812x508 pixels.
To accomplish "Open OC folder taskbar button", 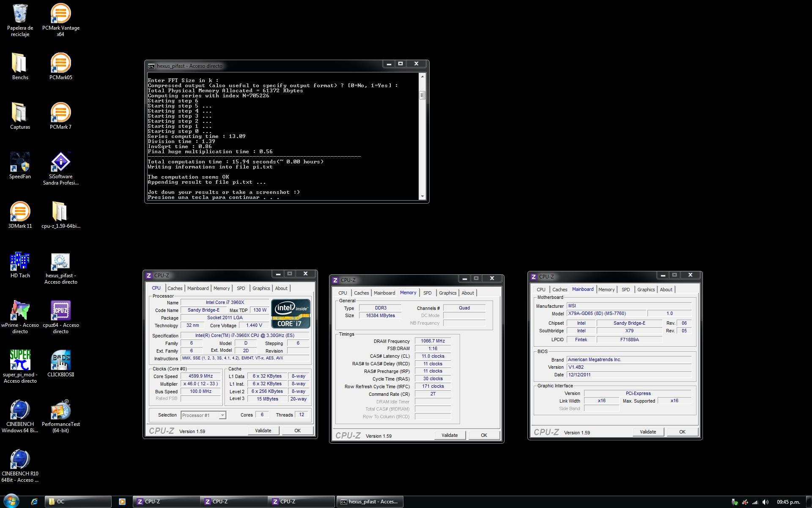I will (x=78, y=502).
